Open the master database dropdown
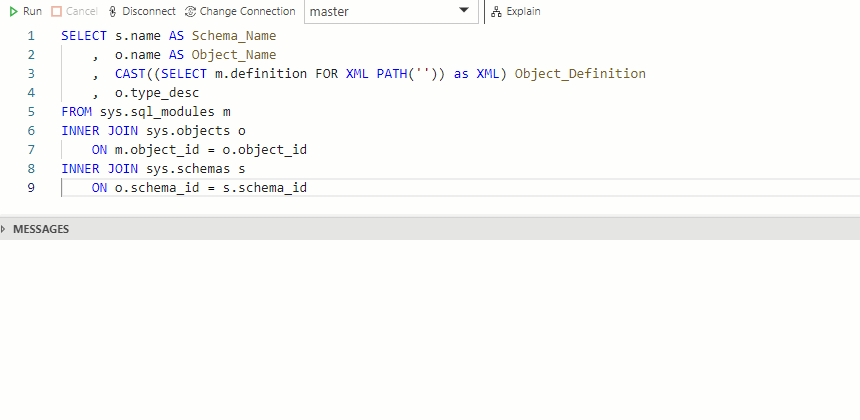 click(x=392, y=12)
